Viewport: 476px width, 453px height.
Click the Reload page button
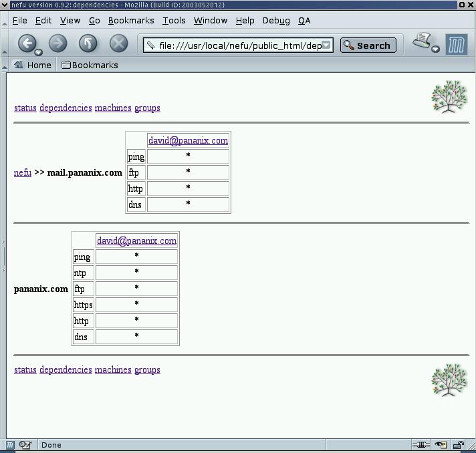(x=88, y=43)
